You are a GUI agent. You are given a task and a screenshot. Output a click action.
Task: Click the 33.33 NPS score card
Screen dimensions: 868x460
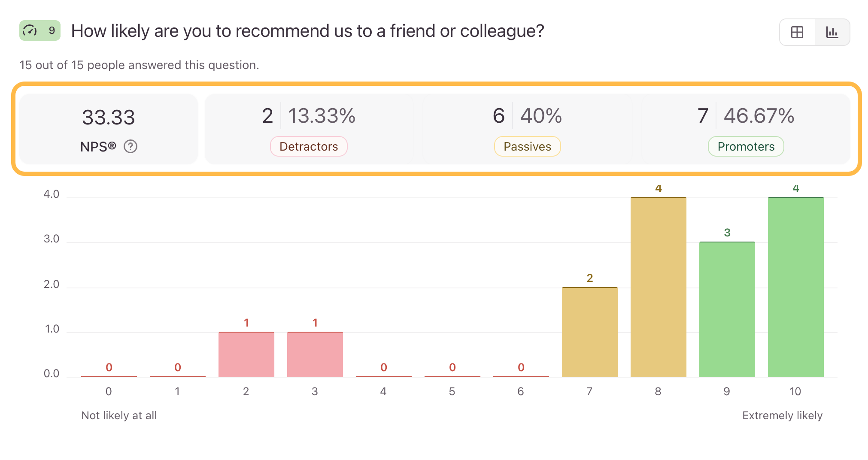(x=109, y=129)
